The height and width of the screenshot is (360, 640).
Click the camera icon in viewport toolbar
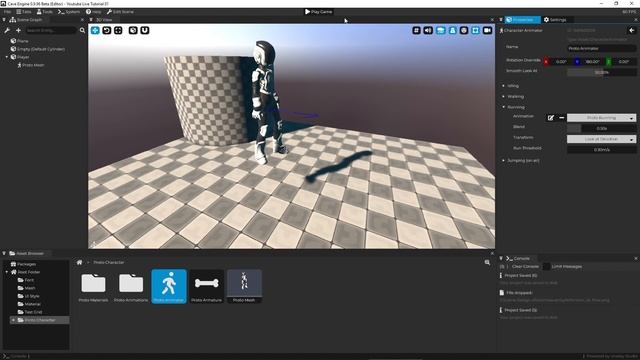[x=487, y=30]
